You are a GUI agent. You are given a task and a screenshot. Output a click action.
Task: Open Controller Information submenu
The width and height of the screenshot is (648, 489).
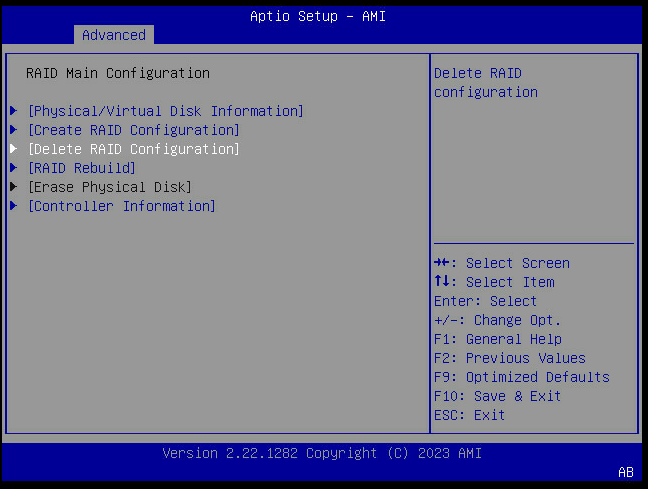tap(122, 206)
